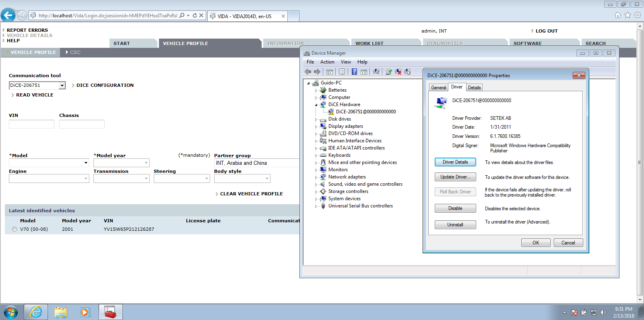Click search magnifier in browser address bar

[x=182, y=15]
